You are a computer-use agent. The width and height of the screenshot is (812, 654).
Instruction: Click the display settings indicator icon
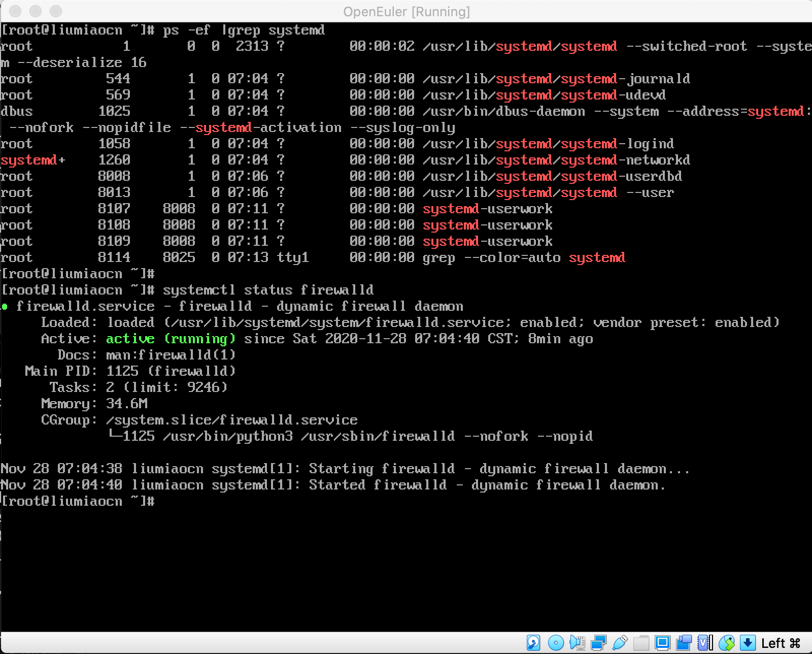click(662, 643)
